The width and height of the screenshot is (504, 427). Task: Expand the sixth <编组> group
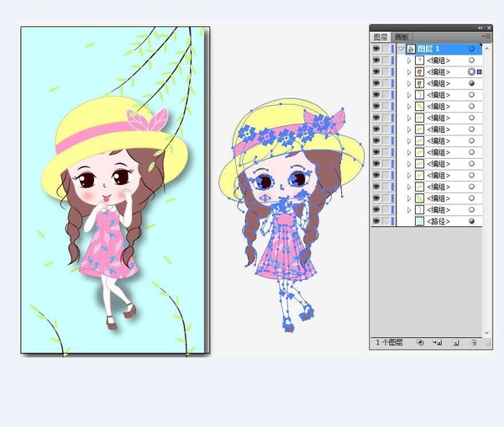pyautogui.click(x=409, y=118)
